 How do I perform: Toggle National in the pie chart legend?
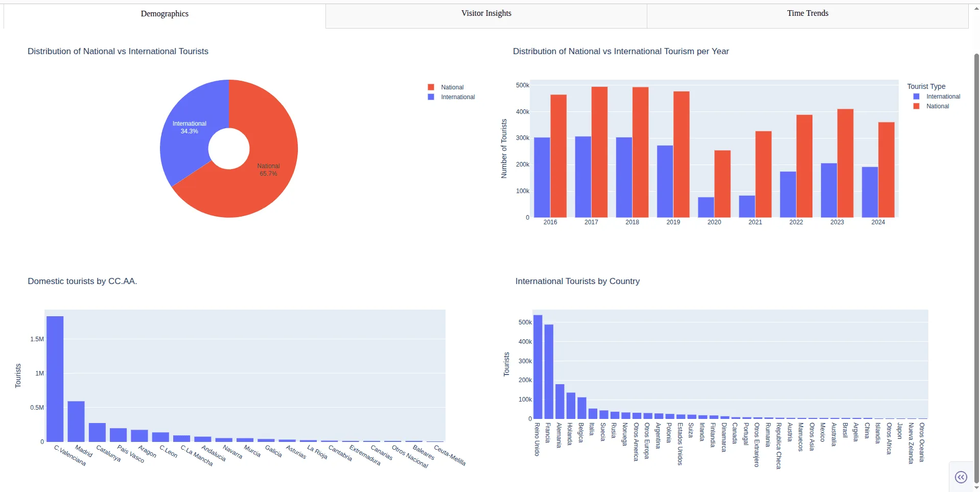click(x=452, y=87)
